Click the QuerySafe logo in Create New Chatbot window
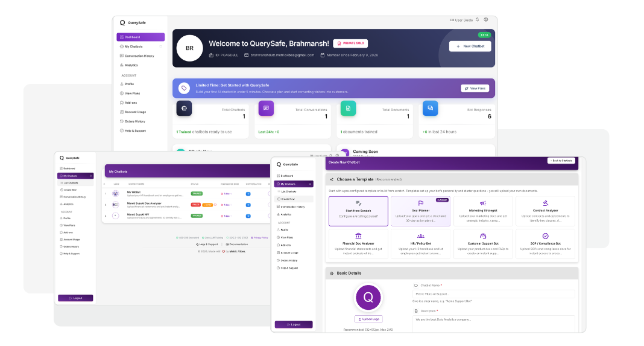 point(287,164)
